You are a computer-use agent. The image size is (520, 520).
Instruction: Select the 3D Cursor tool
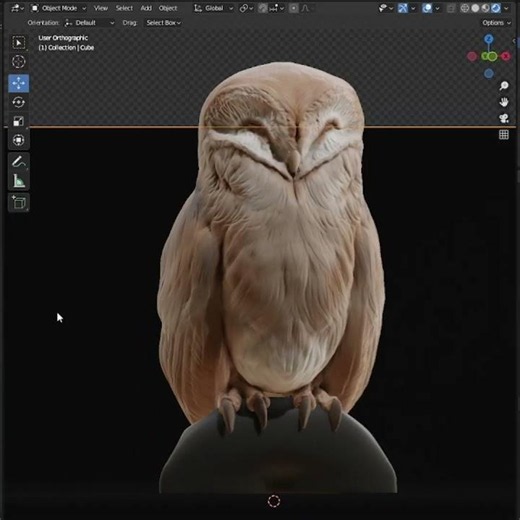click(18, 62)
